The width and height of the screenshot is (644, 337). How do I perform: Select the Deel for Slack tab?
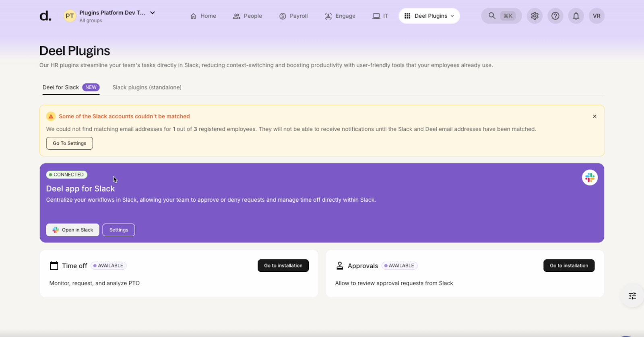(61, 87)
